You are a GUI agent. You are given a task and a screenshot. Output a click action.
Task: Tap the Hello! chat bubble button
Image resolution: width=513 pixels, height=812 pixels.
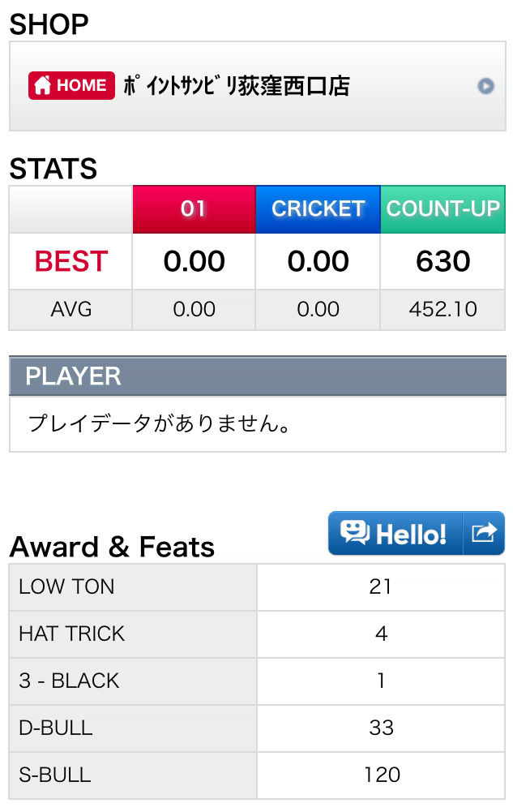[395, 533]
